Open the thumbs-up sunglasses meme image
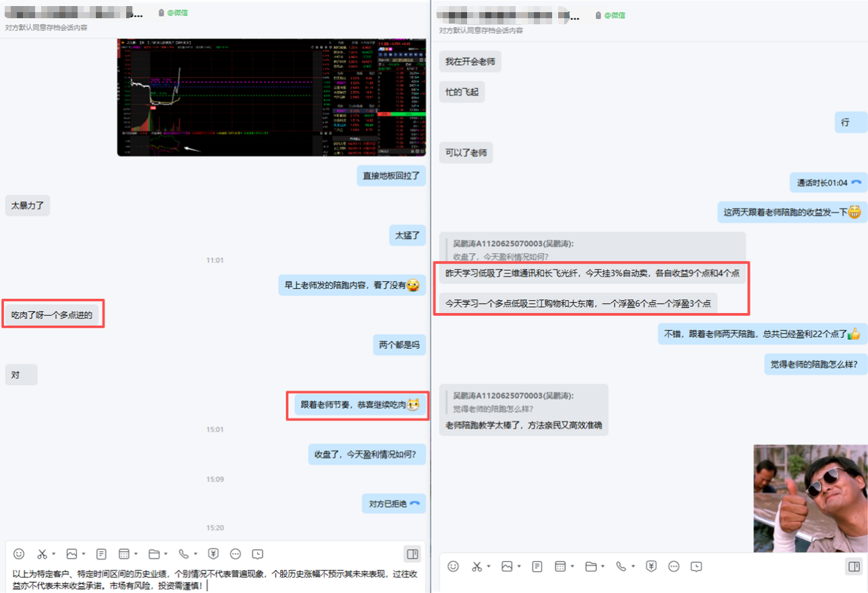 pyautogui.click(x=810, y=498)
